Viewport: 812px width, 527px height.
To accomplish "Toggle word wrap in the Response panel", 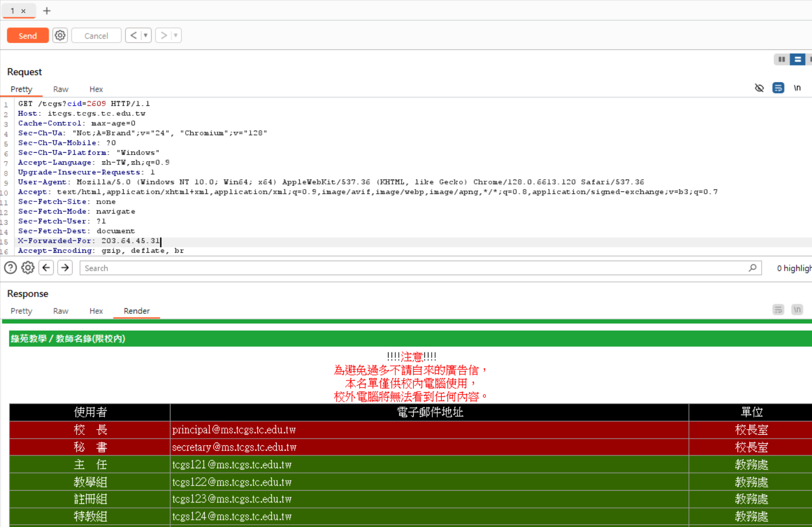I will [778, 310].
